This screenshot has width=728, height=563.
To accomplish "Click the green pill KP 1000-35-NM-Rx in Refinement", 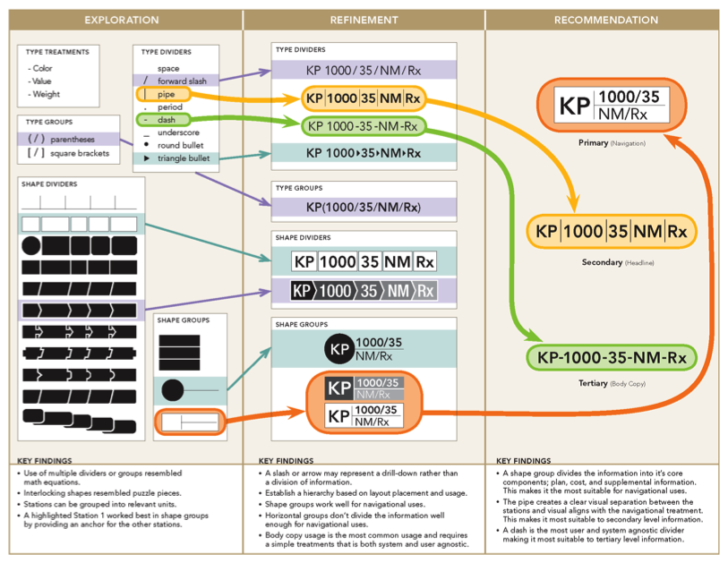I will pyautogui.click(x=364, y=126).
